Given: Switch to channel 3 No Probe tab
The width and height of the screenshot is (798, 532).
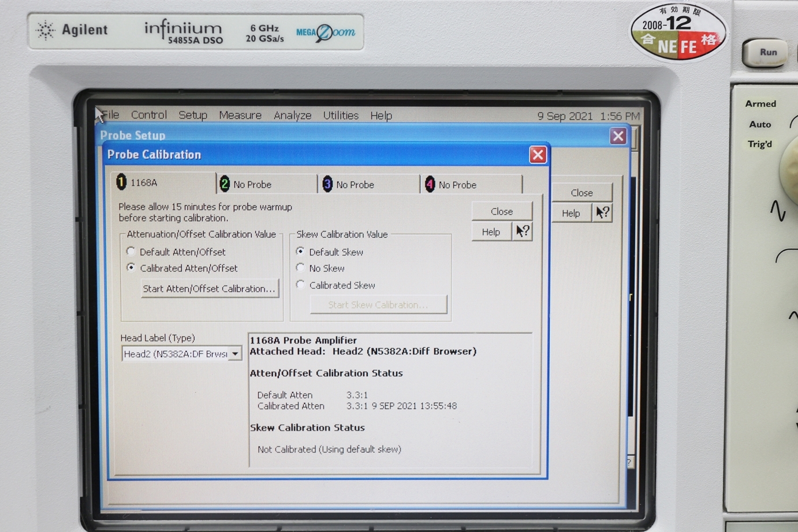Looking at the screenshot, I should point(369,184).
